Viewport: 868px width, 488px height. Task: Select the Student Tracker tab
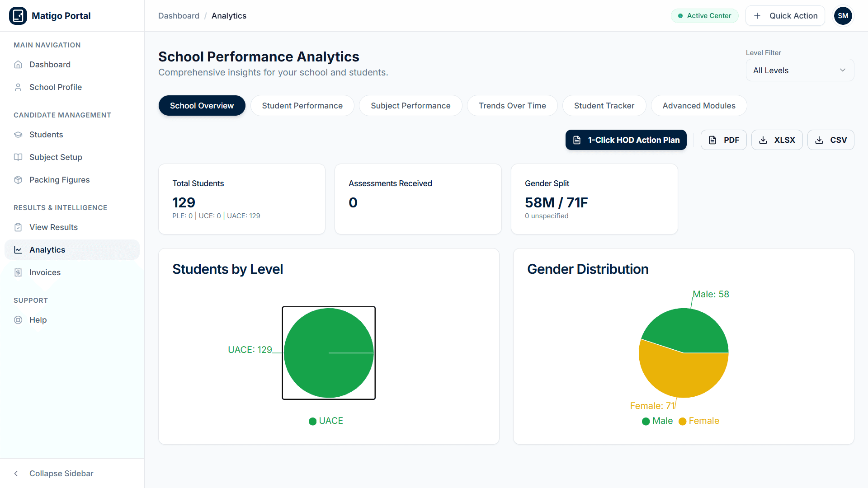click(604, 106)
